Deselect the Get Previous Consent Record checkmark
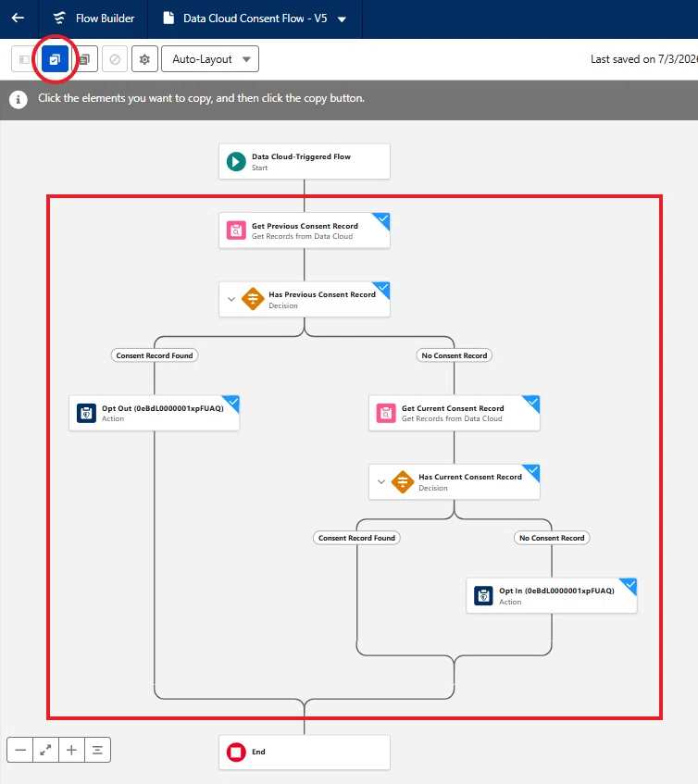Viewport: 698px width, 784px height. point(382,219)
